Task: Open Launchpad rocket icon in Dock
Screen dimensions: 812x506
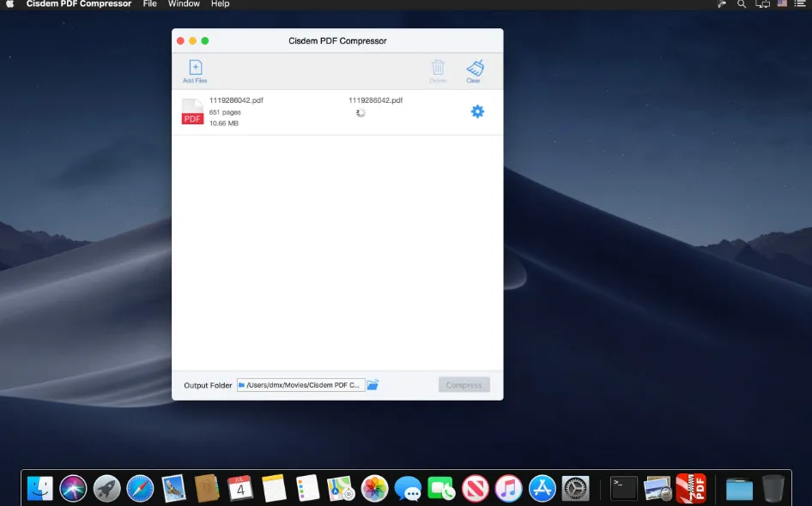Action: (x=106, y=488)
